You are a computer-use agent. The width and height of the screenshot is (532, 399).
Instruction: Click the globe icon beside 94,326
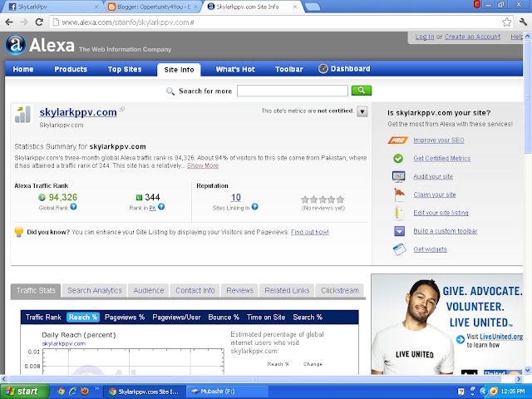coord(42,198)
